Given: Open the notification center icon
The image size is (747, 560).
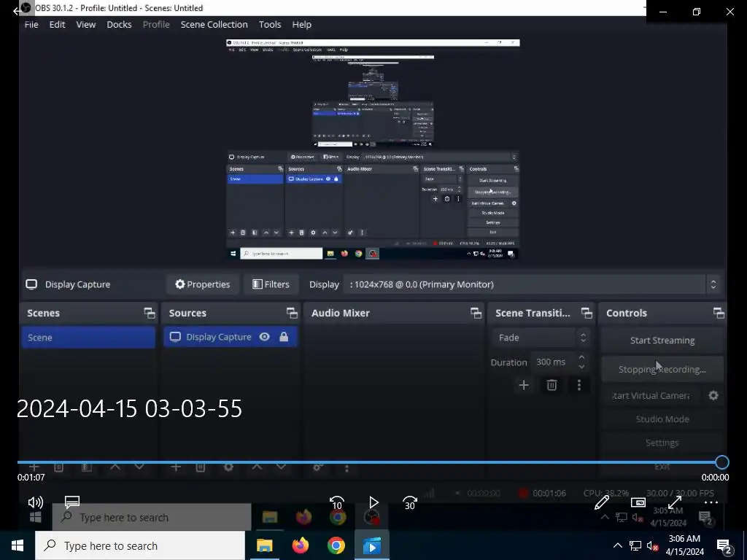Looking at the screenshot, I should pos(724,547).
